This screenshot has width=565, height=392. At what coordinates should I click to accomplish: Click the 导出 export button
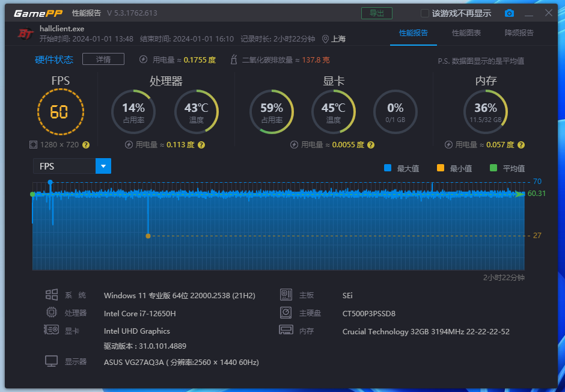pos(377,12)
